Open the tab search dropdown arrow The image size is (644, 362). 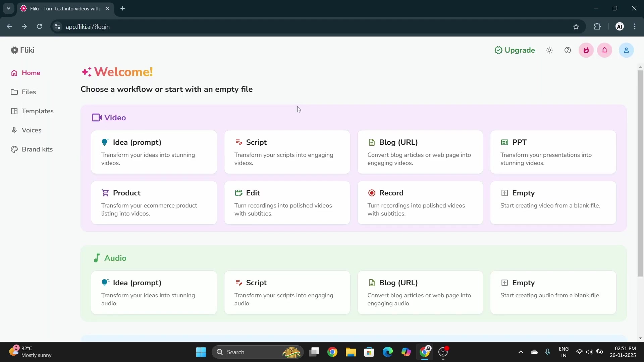[x=8, y=8]
